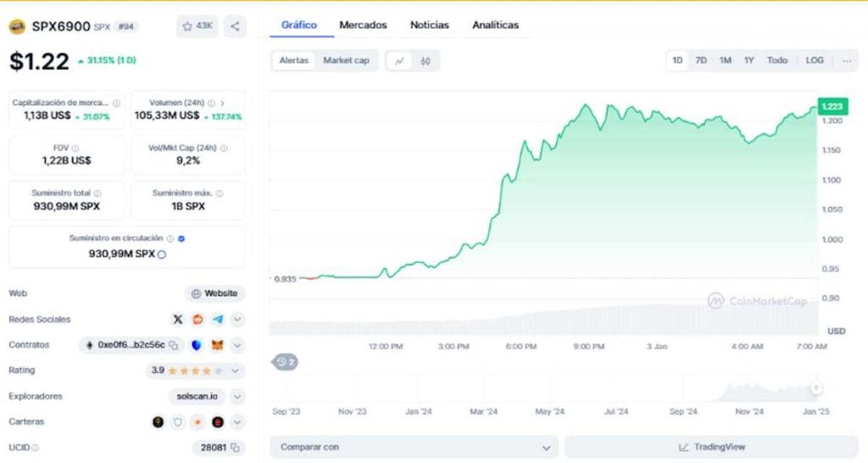Click the SPX6900 coin logo icon
Image resolution: width=868 pixels, height=463 pixels.
tap(17, 26)
